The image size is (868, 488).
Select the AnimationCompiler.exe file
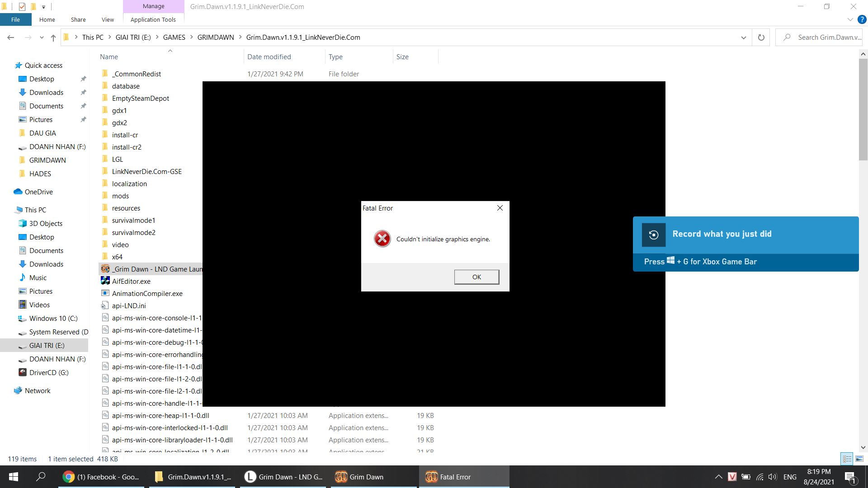point(147,293)
